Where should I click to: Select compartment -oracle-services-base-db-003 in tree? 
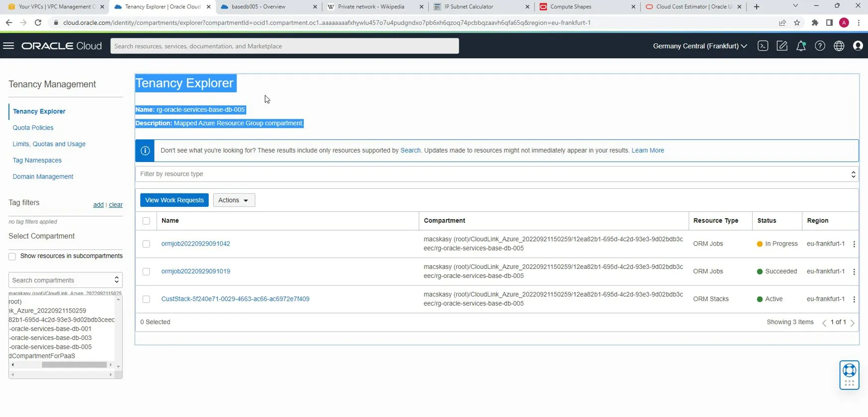tap(50, 338)
